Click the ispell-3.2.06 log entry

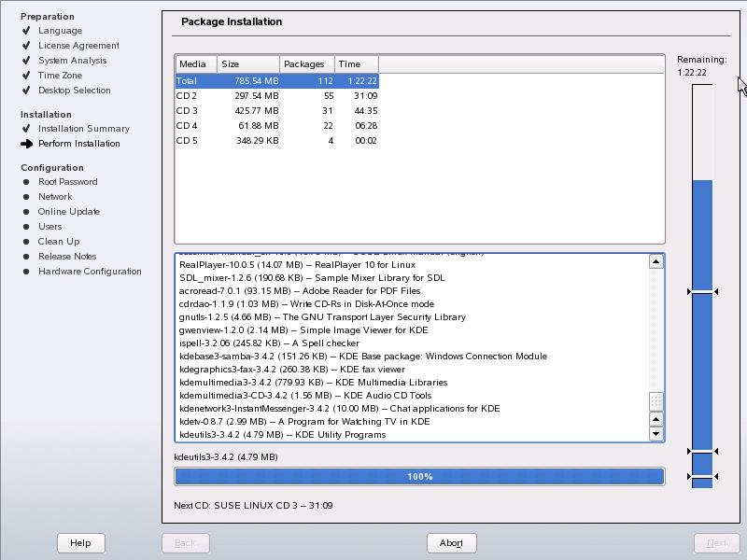pos(269,343)
